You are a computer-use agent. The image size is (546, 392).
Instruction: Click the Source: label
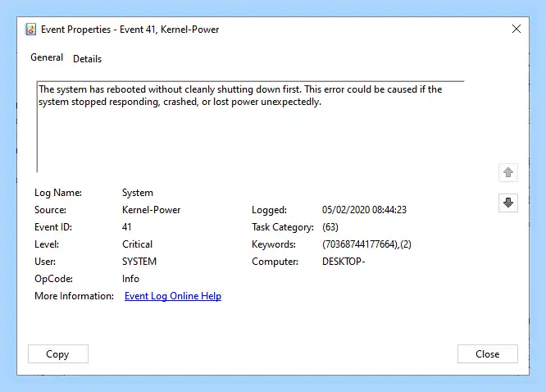pyautogui.click(x=50, y=210)
